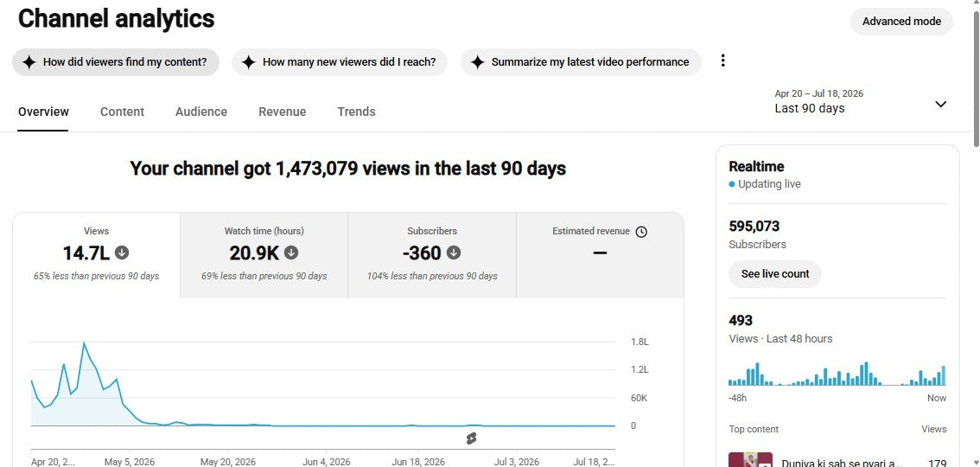
Task: Click the Advanced mode button
Action: pyautogui.click(x=901, y=22)
